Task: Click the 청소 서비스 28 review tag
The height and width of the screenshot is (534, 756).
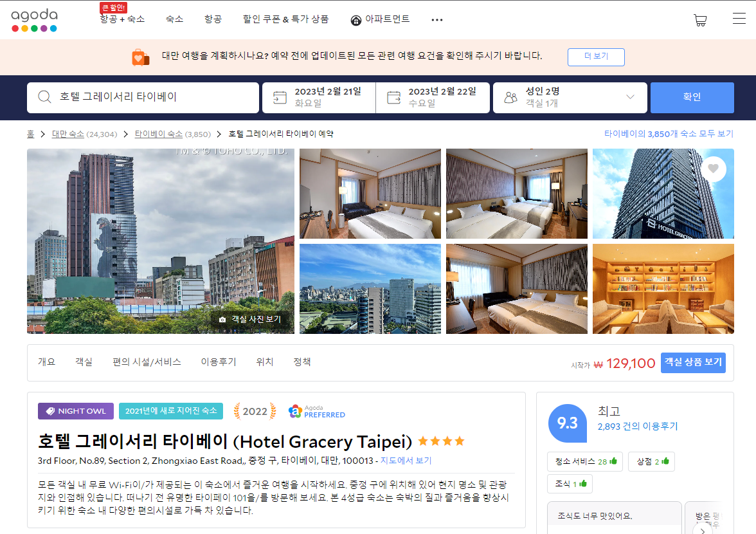Action: coord(585,462)
